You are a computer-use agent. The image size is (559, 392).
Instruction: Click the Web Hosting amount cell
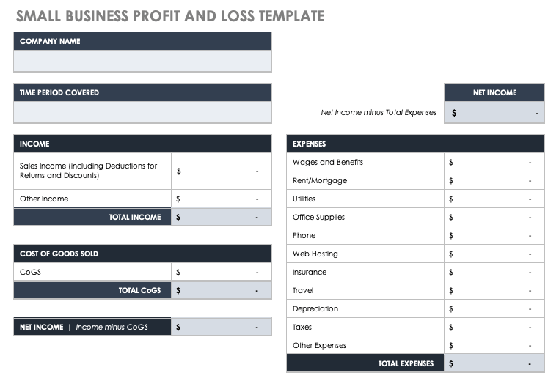coord(494,254)
